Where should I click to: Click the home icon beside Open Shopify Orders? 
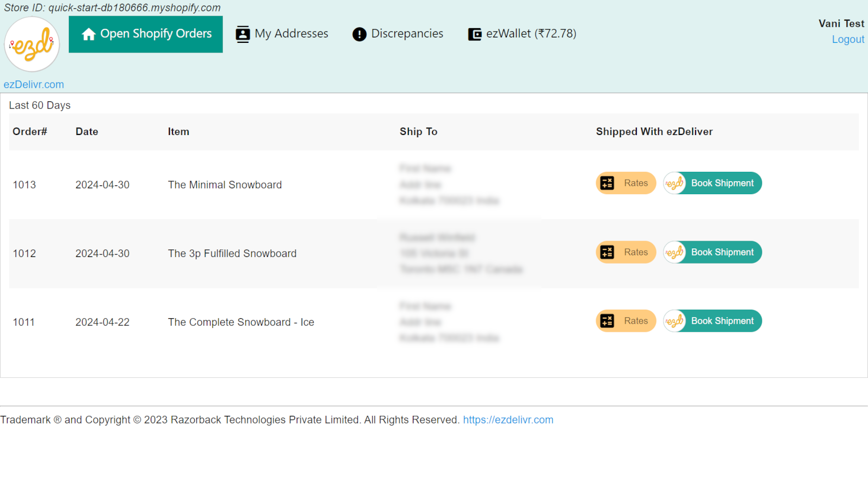(x=88, y=34)
